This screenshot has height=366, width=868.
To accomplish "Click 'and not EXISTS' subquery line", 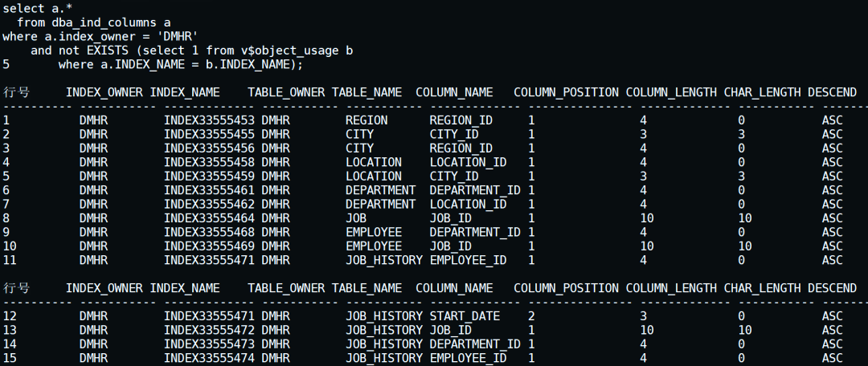I will (191, 51).
